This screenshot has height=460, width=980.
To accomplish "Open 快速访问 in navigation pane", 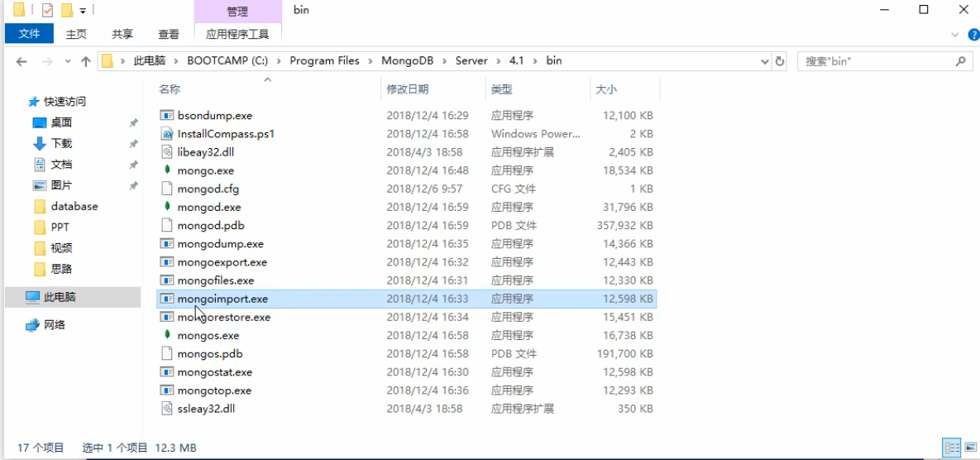I will [65, 101].
